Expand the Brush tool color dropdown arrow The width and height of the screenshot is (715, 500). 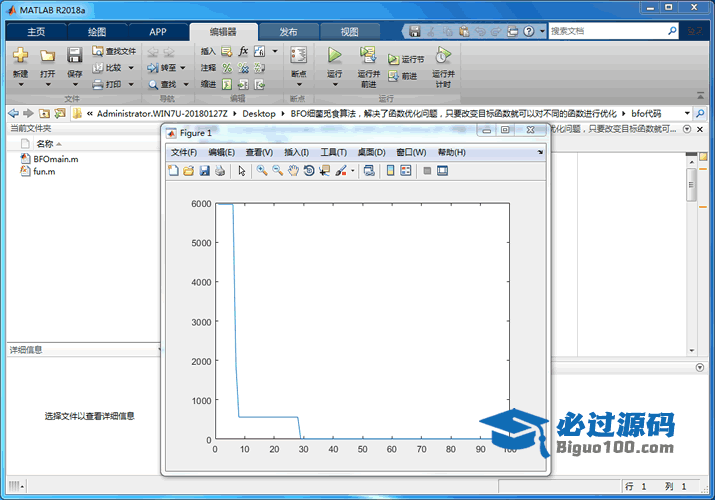click(x=352, y=171)
